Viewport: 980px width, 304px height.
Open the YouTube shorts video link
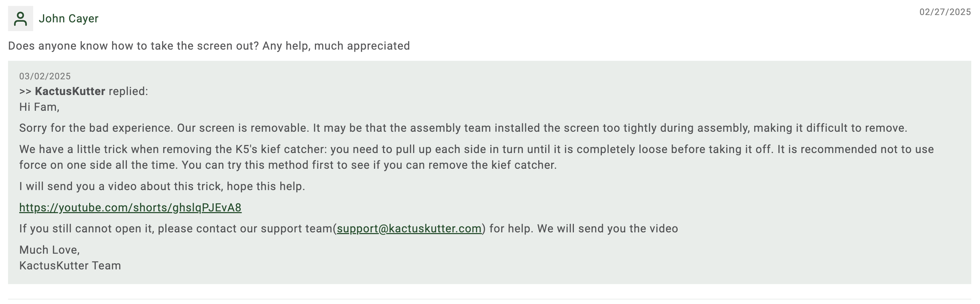130,207
